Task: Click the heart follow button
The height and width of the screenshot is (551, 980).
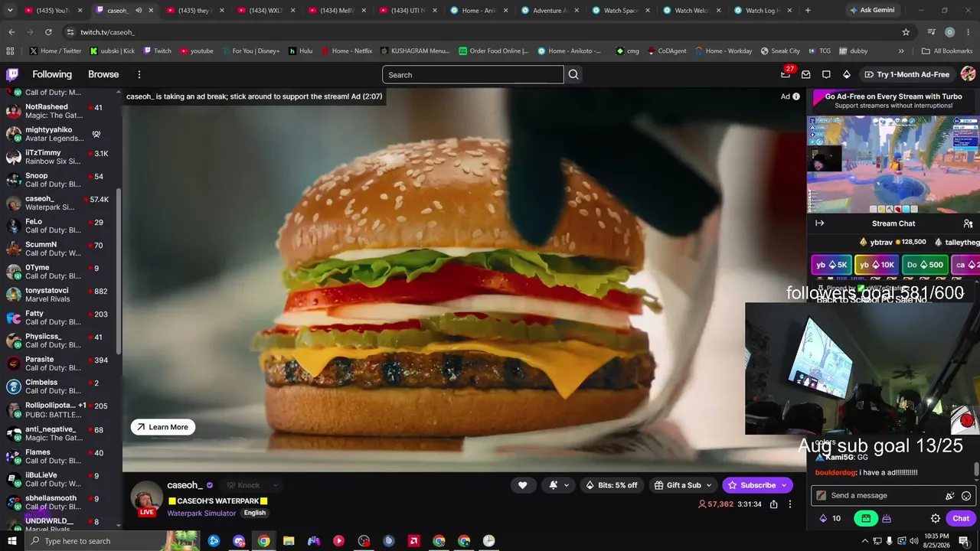Action: click(522, 485)
